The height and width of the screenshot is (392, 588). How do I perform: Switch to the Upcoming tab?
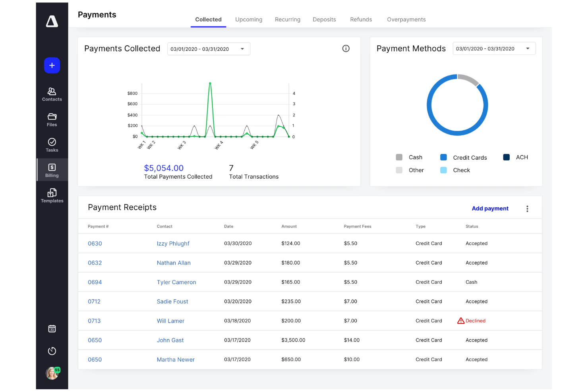[x=248, y=19]
